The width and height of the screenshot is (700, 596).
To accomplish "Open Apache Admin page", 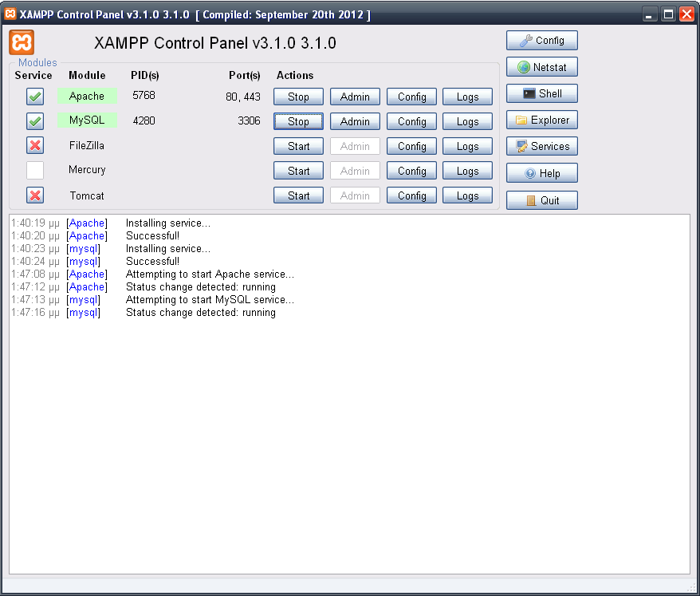I will [355, 97].
